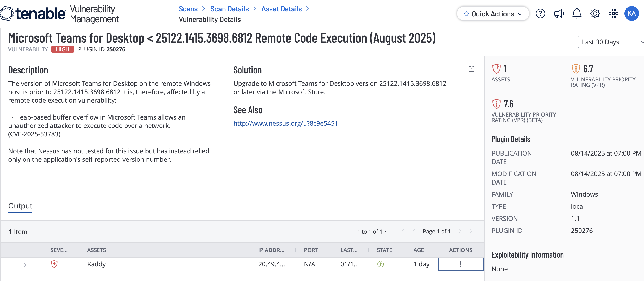Navigate to the Scan Details breadcrumb
Image resolution: width=644 pixels, height=281 pixels.
click(229, 9)
